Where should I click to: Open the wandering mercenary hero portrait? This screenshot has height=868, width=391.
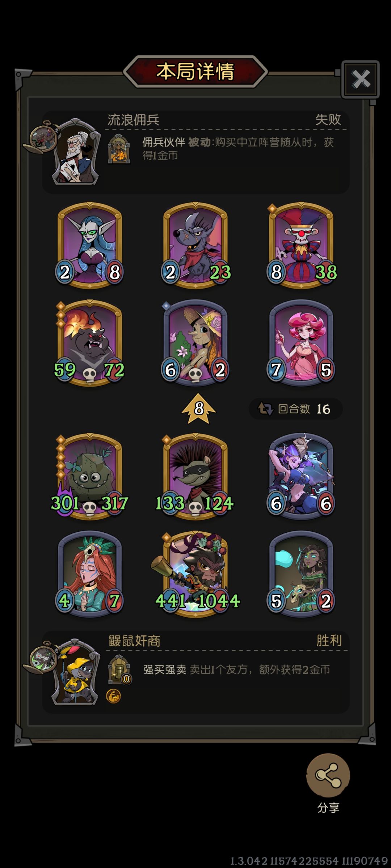click(x=76, y=152)
